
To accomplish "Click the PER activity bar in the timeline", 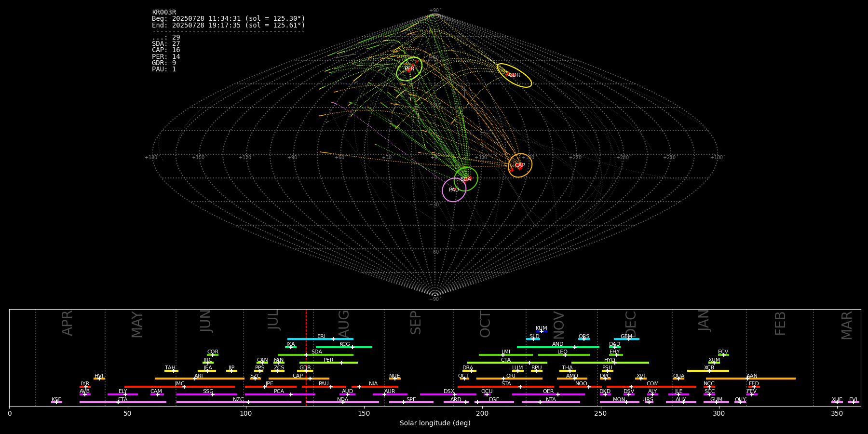I will 328,363.
